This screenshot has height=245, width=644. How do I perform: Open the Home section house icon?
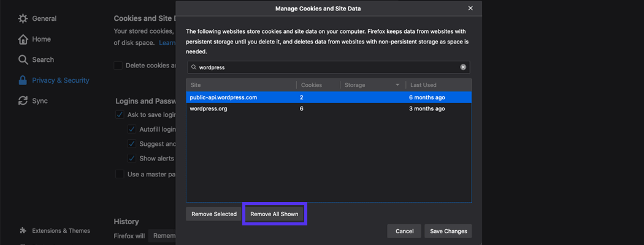[23, 39]
